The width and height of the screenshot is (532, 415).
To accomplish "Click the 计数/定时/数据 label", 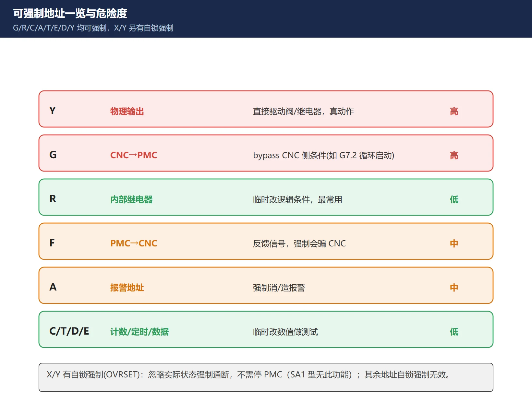I will [139, 332].
